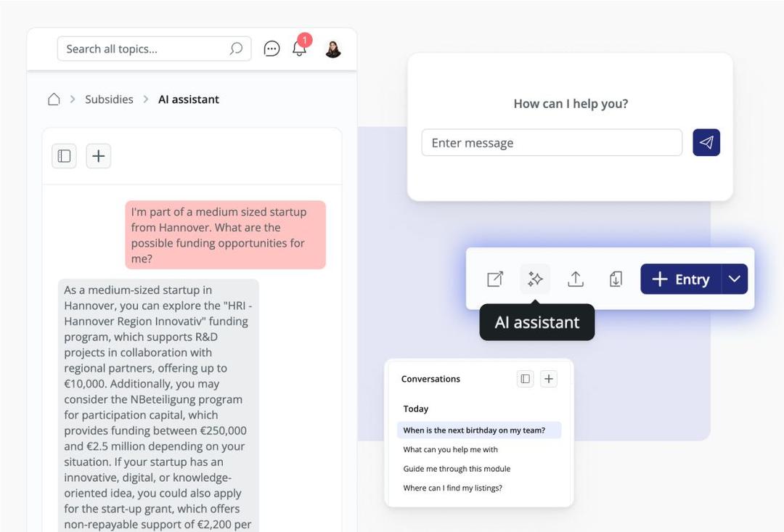This screenshot has height=532, width=784.
Task: Expand the Entry button dropdown arrow
Action: coord(735,279)
